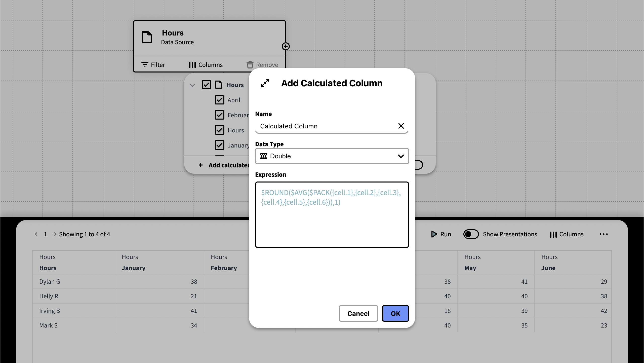
Task: Uncheck the April column checkbox
Action: pyautogui.click(x=219, y=100)
